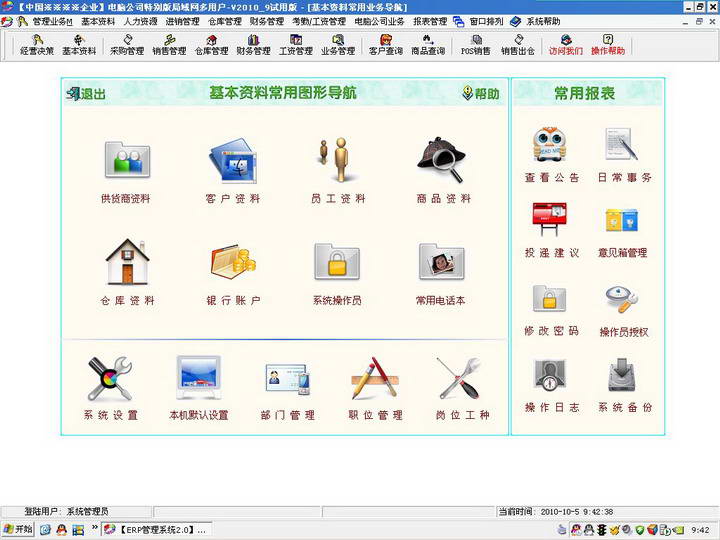Click Windows 开始 start button
The width and height of the screenshot is (720, 540).
tap(18, 529)
